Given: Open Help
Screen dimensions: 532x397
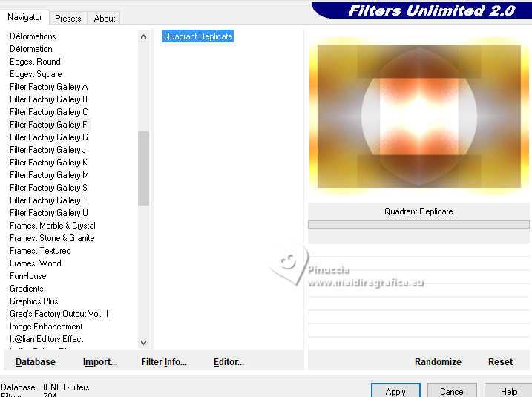Looking at the screenshot, I should click(x=508, y=391).
